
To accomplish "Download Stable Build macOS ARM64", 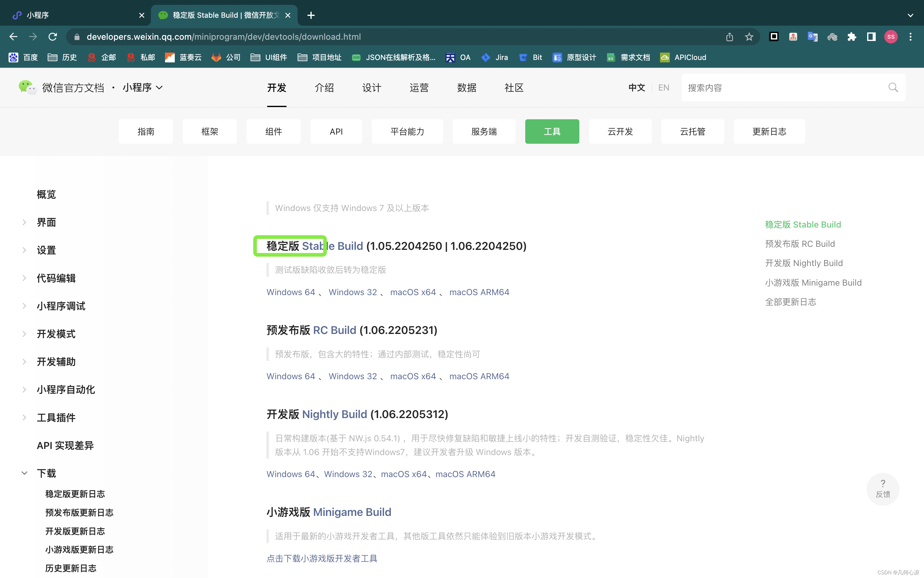I will tap(479, 292).
